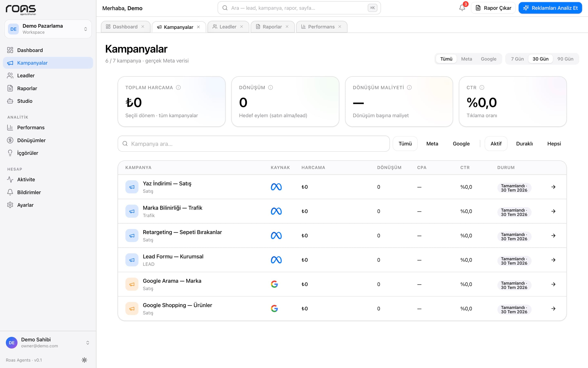Select Google in top source filter

tap(488, 59)
